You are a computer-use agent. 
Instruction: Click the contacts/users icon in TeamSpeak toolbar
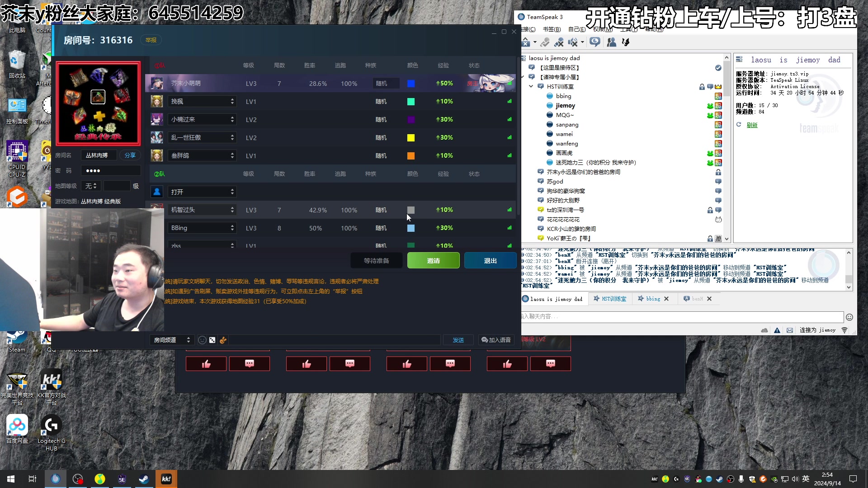(x=610, y=42)
